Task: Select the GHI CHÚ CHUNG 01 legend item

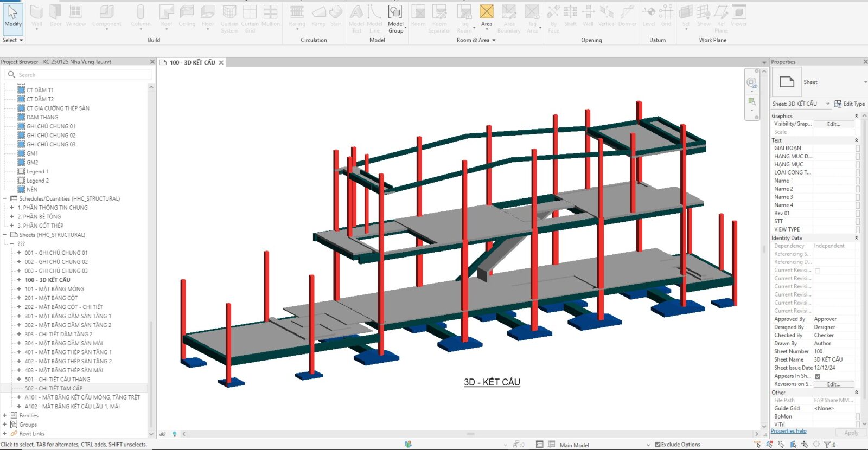Action: (51, 126)
